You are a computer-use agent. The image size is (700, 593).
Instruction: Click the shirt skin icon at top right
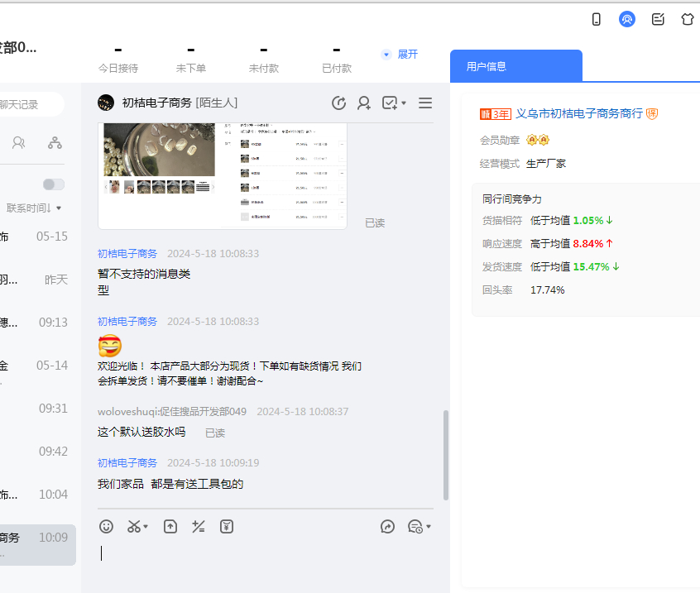[x=688, y=19]
